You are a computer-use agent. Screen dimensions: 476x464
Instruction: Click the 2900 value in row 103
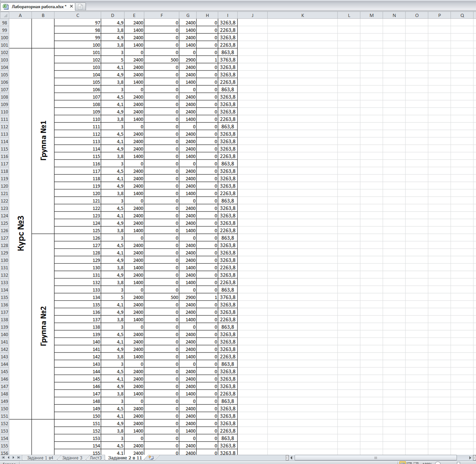(188, 60)
